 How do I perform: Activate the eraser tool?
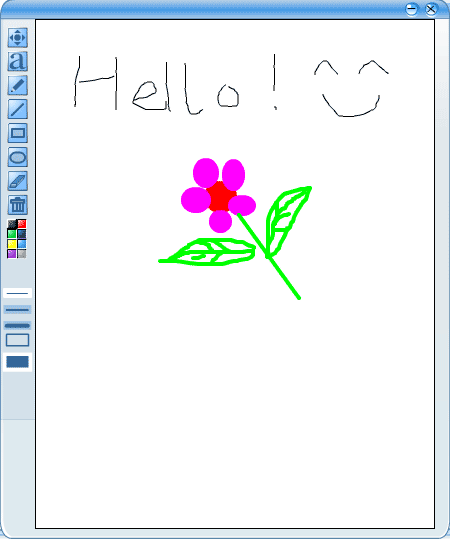(18, 181)
